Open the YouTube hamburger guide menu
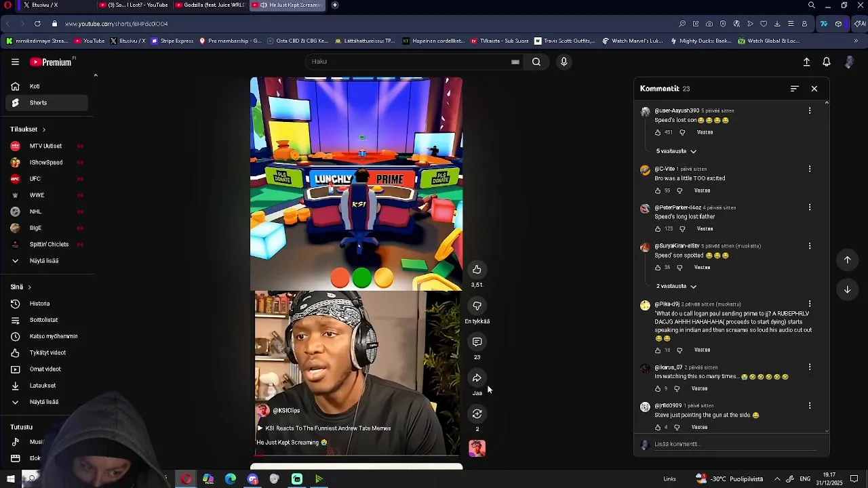This screenshot has height=488, width=868. [x=15, y=62]
